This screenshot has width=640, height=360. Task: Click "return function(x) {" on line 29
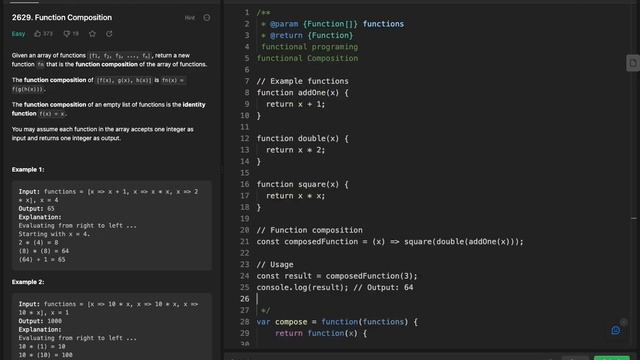321,333
